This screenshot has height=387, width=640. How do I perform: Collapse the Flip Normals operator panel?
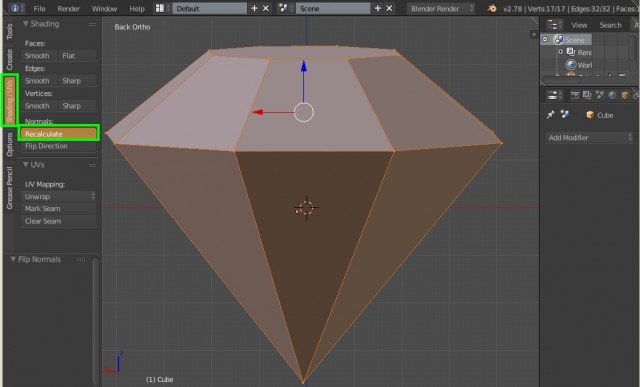[13, 259]
